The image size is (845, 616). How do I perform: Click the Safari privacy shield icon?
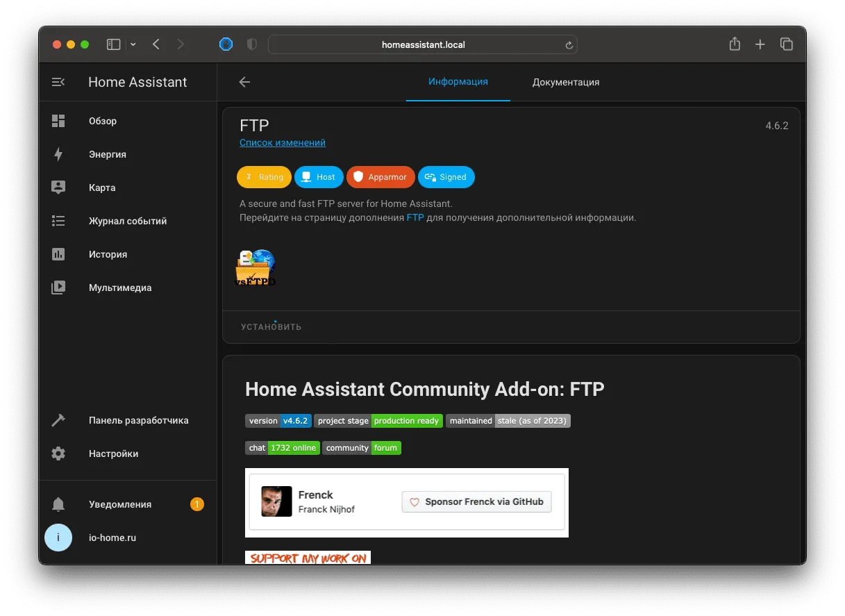point(252,44)
